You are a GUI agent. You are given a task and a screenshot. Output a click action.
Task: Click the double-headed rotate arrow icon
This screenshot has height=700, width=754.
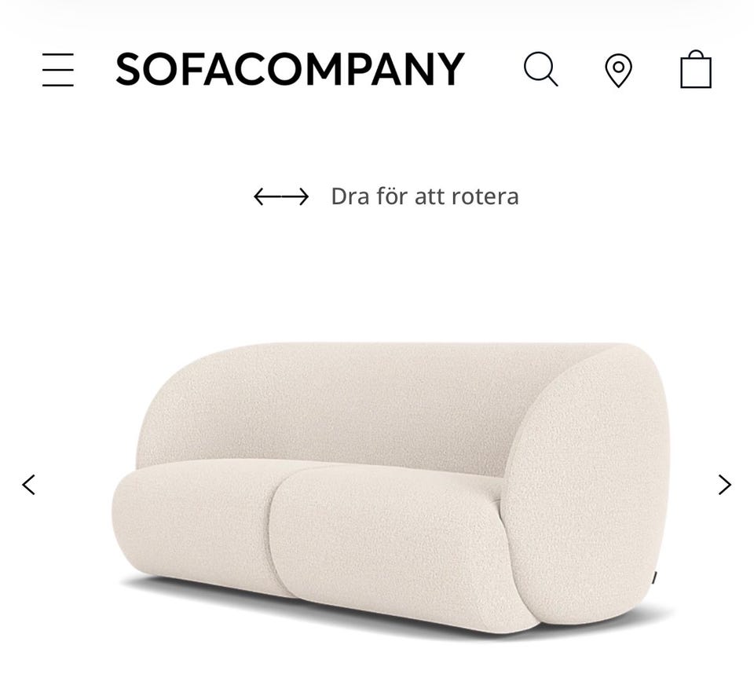pos(281,196)
